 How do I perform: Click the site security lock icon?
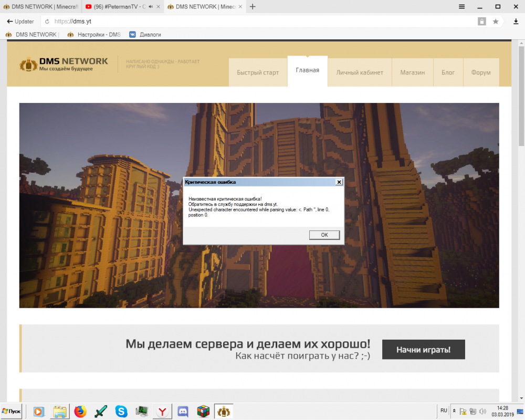pos(481,22)
